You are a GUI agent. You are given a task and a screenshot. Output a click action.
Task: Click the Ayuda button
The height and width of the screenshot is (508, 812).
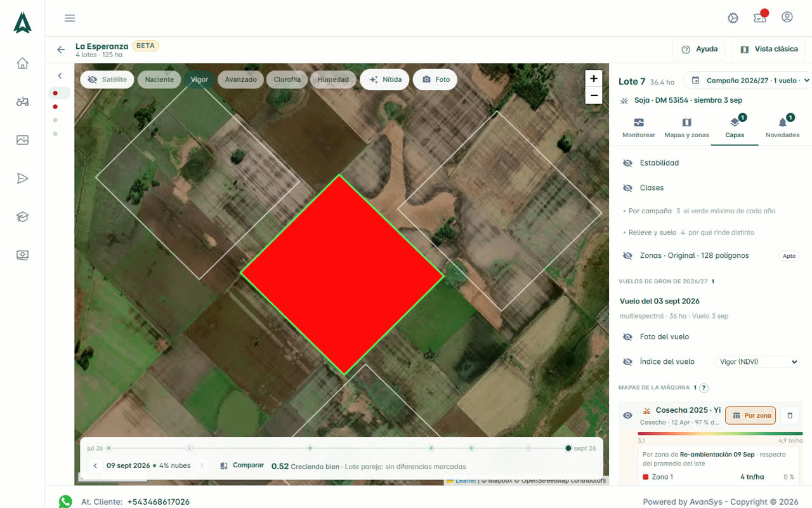pos(700,50)
